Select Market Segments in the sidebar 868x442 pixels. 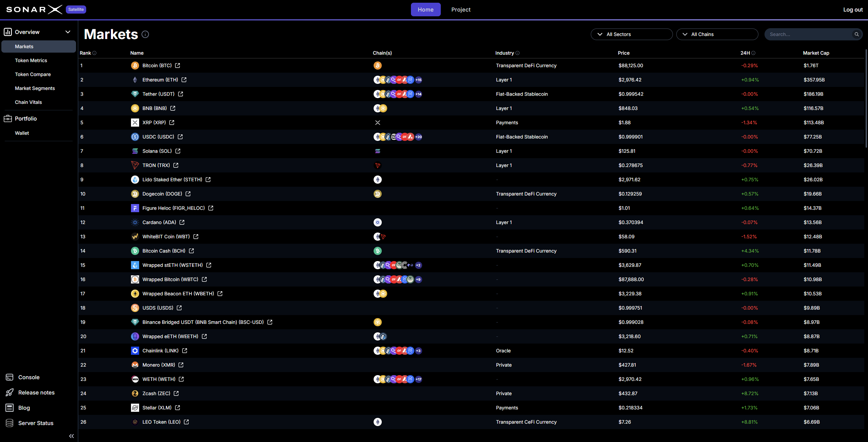[35, 88]
